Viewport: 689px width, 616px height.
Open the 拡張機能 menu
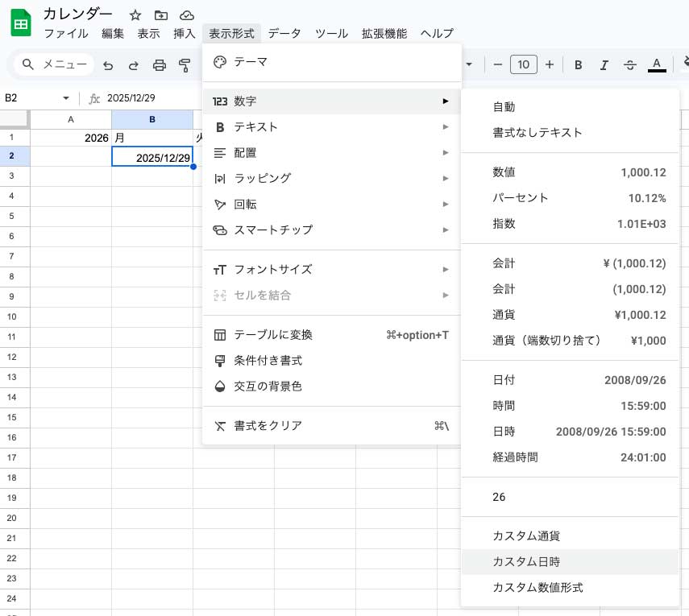(x=384, y=35)
